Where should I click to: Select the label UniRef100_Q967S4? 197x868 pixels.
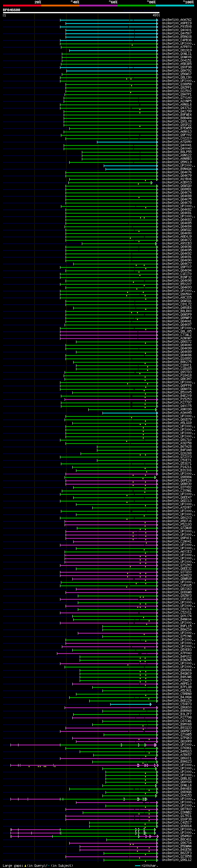click(176, 843)
